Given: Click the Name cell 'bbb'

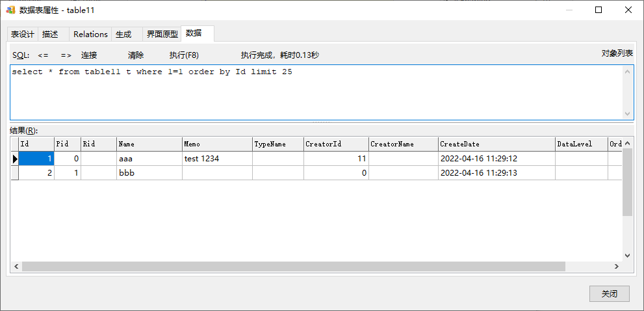Looking at the screenshot, I should [149, 173].
